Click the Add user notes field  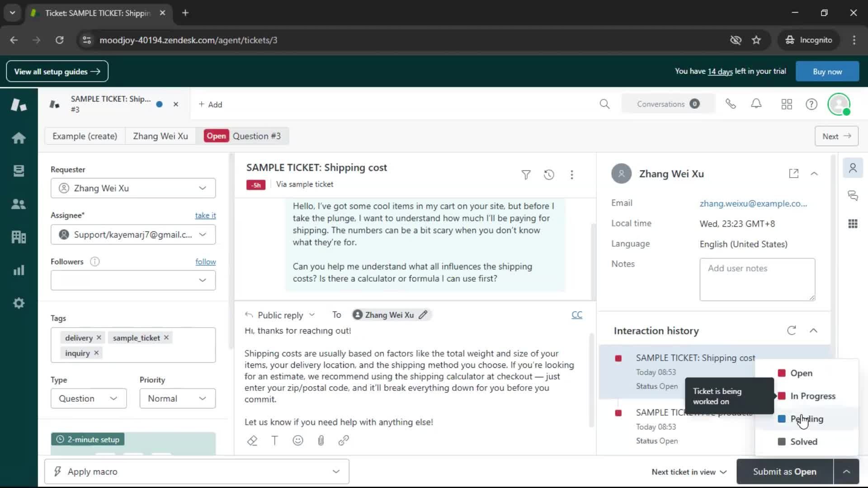point(757,280)
